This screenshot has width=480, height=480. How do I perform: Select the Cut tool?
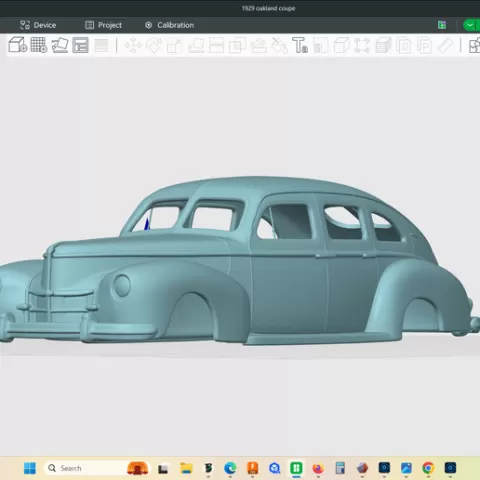pyautogui.click(x=216, y=45)
